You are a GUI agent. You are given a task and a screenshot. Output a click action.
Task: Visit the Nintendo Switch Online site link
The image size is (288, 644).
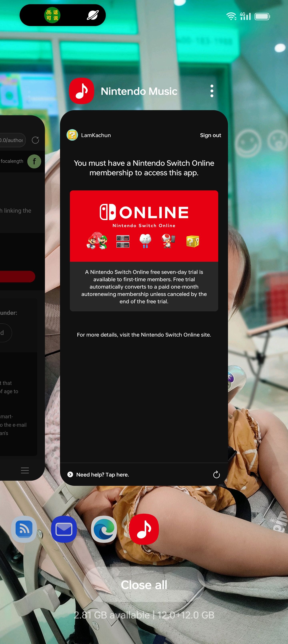[x=144, y=335]
